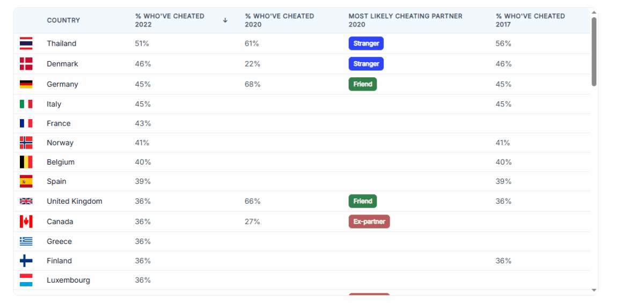Viewport: 644px width, 303px height.
Task: Click the Canada flag icon
Action: pyautogui.click(x=26, y=221)
